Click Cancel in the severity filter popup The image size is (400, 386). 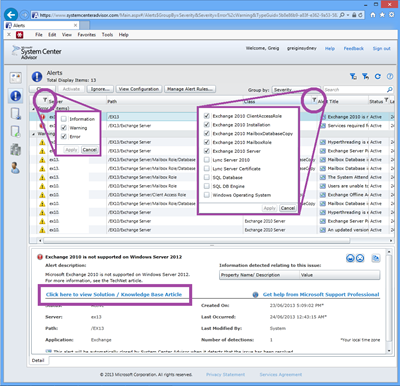point(89,150)
